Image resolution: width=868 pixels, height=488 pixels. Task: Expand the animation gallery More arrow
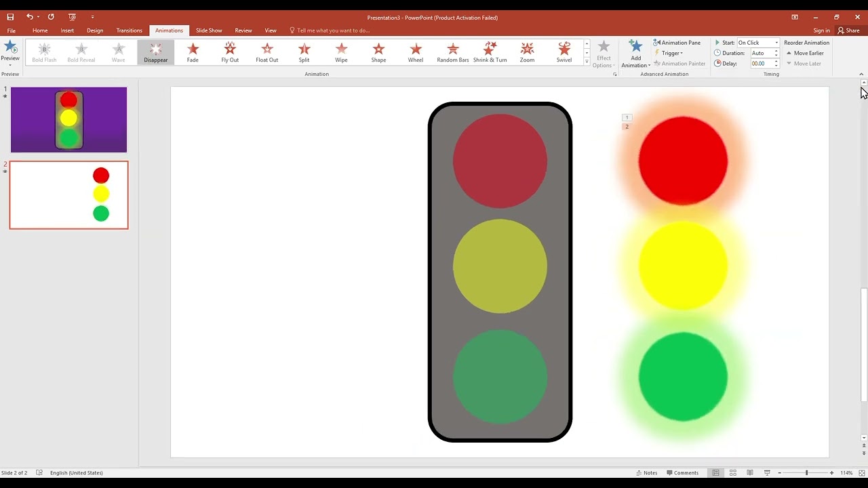coord(587,62)
